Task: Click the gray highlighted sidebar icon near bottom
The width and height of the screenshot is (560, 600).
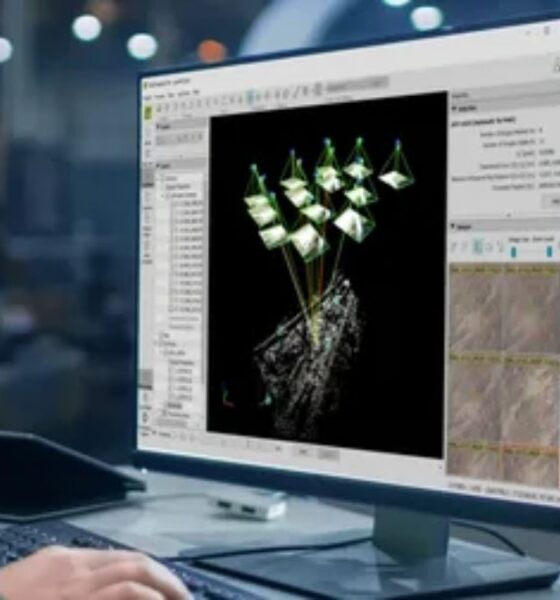Action: pyautogui.click(x=146, y=379)
